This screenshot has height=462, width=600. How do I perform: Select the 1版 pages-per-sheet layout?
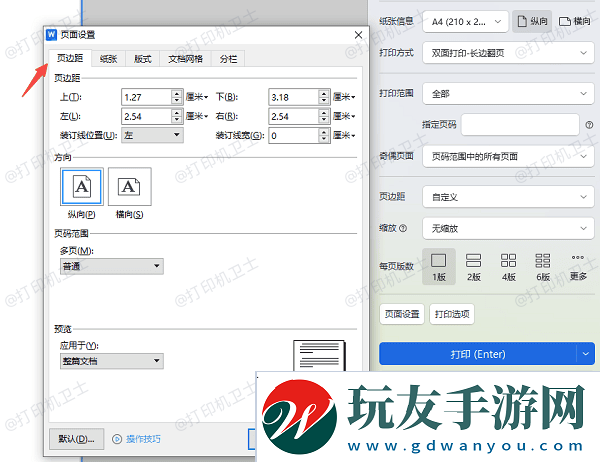click(x=439, y=266)
